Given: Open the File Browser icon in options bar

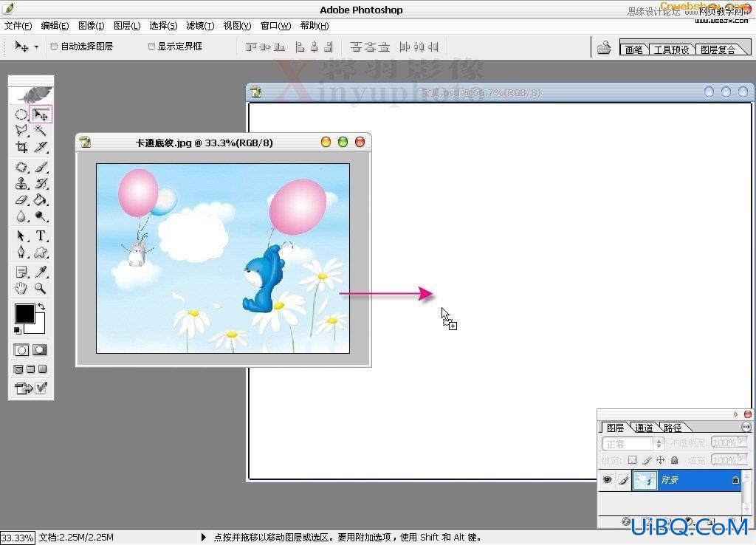Looking at the screenshot, I should click(604, 47).
